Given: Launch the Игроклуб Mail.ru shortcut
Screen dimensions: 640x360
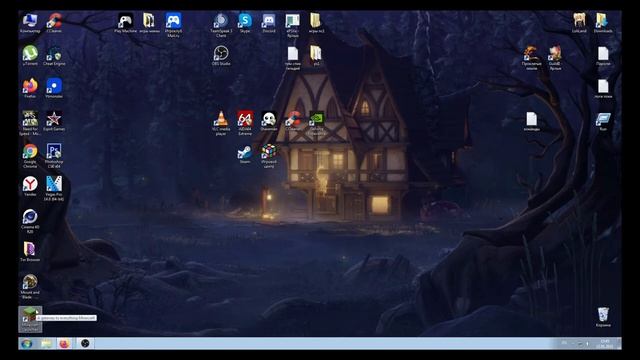Looking at the screenshot, I should (173, 25).
